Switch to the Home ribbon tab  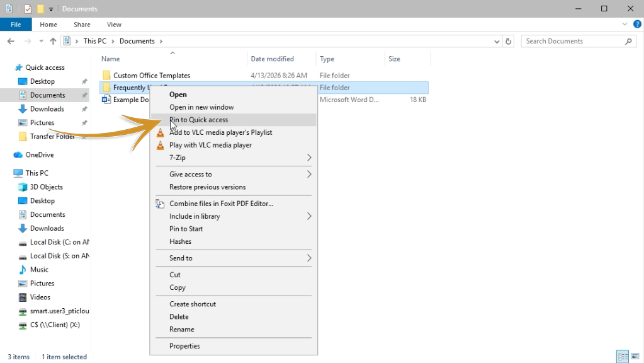(48, 25)
